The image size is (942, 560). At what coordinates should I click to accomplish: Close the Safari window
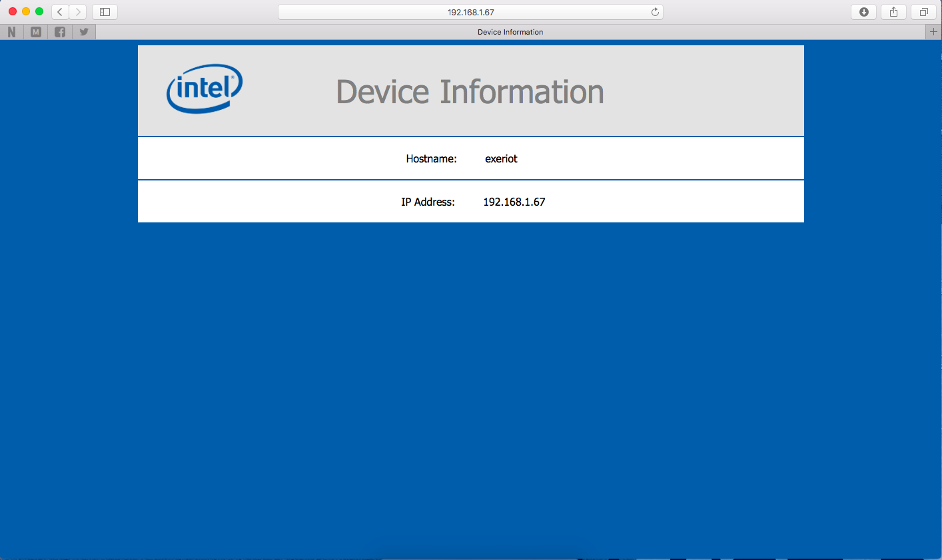coord(13,11)
